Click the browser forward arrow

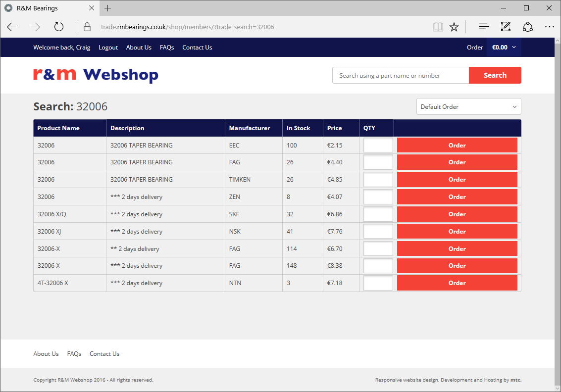click(x=35, y=27)
